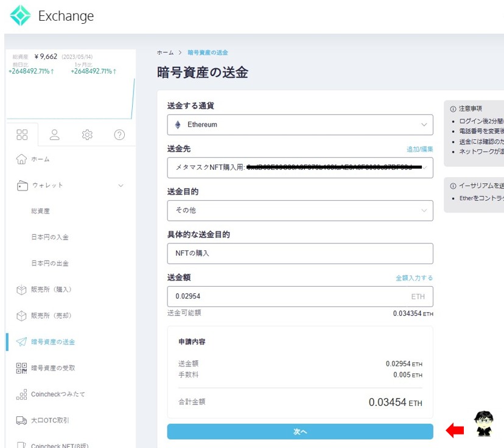Viewport: 504px width, 448px height.
Task: Click the truck icon for 大口OTC取引
Action: 21,421
